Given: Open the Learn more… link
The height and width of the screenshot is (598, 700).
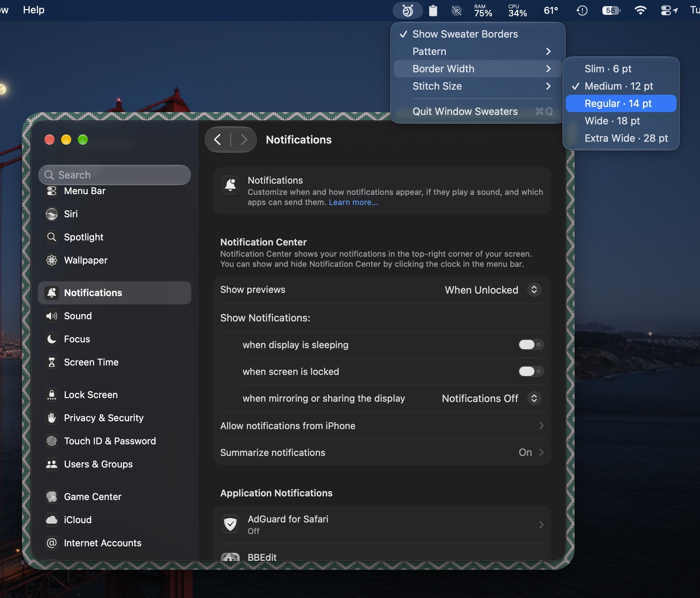Looking at the screenshot, I should click(x=353, y=202).
